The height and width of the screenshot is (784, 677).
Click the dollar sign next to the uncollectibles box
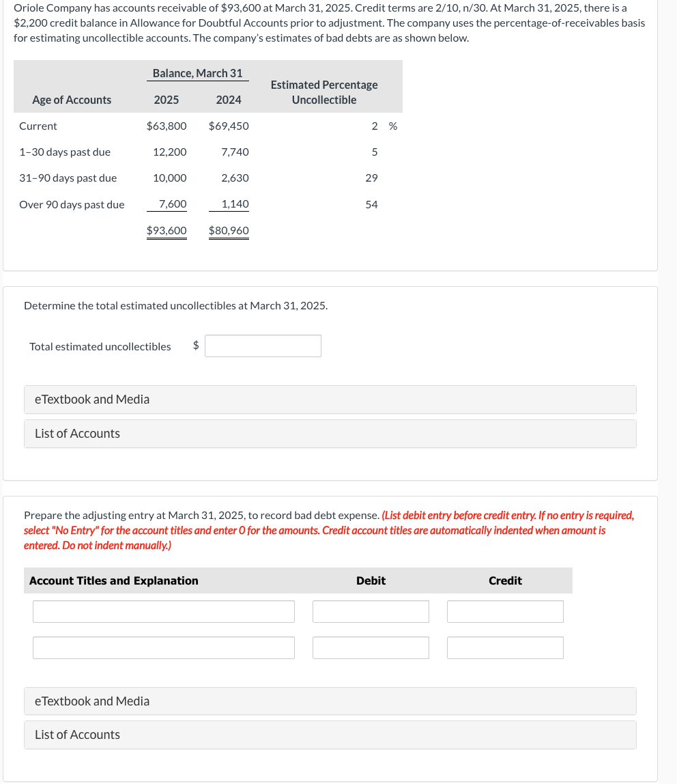pos(196,346)
